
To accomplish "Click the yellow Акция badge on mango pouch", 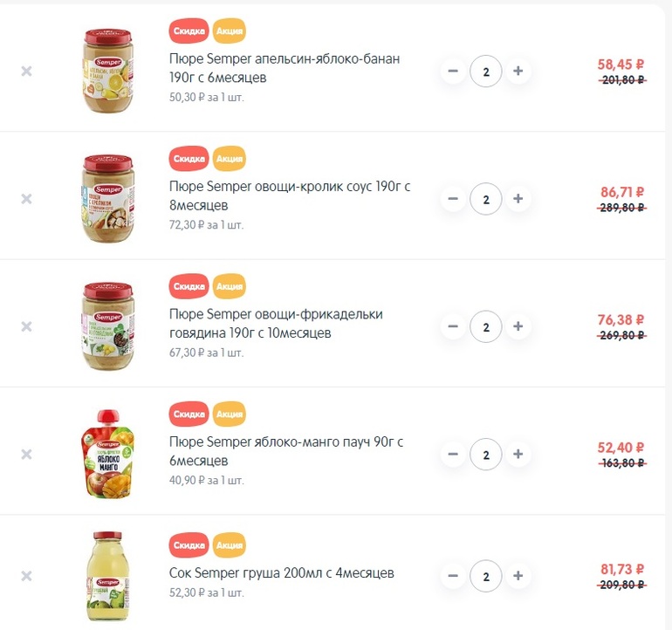I will pyautogui.click(x=229, y=414).
